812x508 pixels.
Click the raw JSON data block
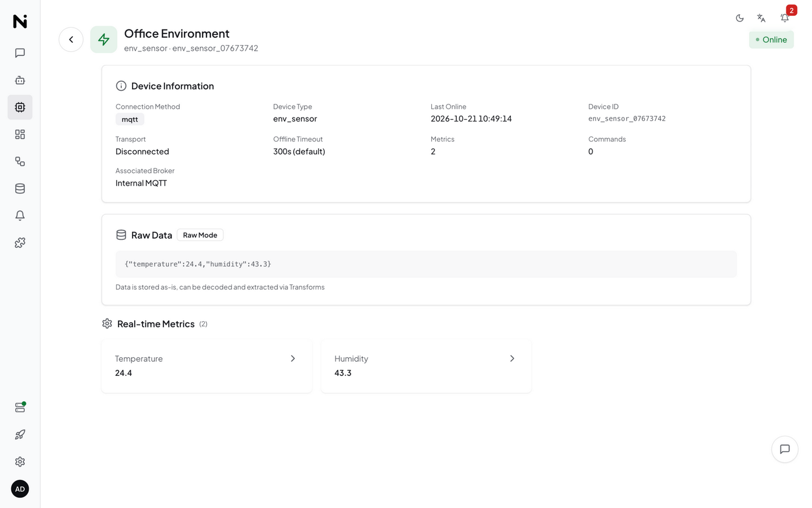pos(426,264)
